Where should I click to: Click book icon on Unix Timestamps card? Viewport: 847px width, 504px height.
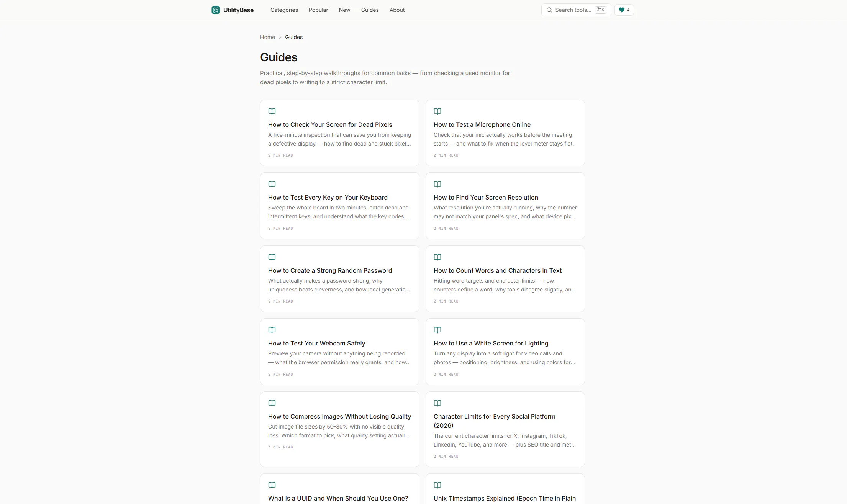coord(437,485)
